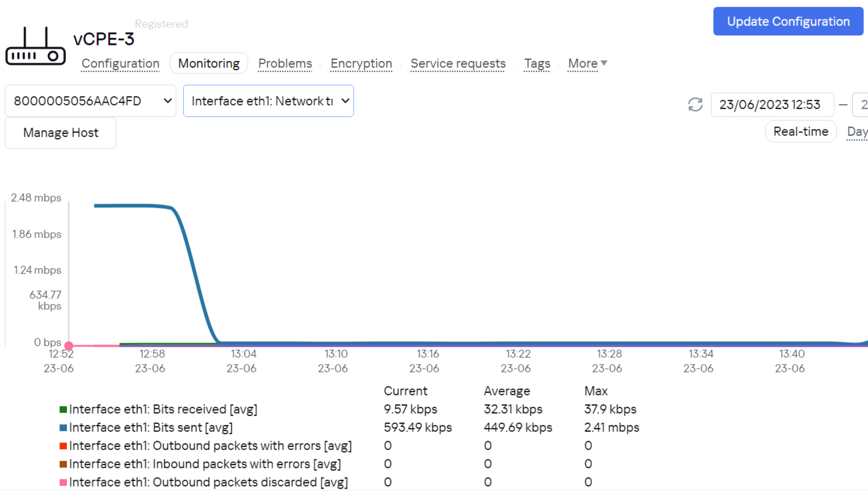The image size is (868, 501).
Task: Click the Update Configuration button
Action: [788, 21]
